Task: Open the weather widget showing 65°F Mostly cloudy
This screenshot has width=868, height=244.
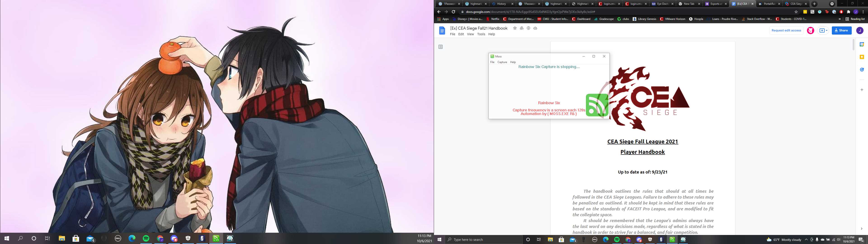Action: click(784, 240)
